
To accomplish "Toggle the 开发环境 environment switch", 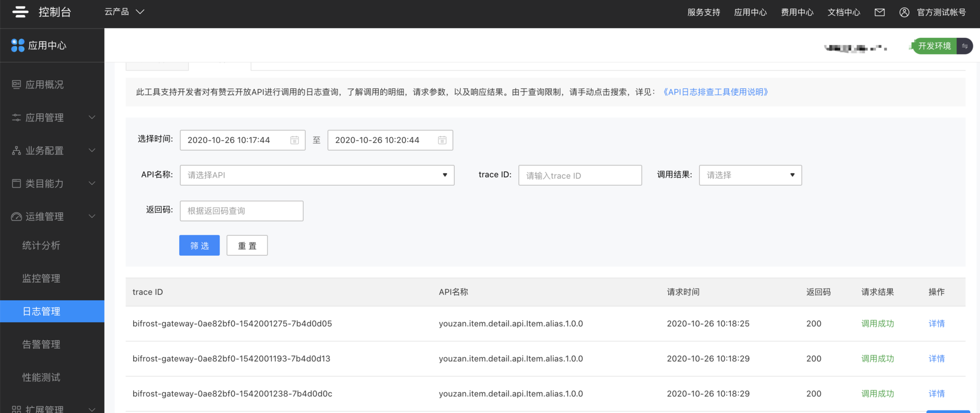I will [942, 46].
